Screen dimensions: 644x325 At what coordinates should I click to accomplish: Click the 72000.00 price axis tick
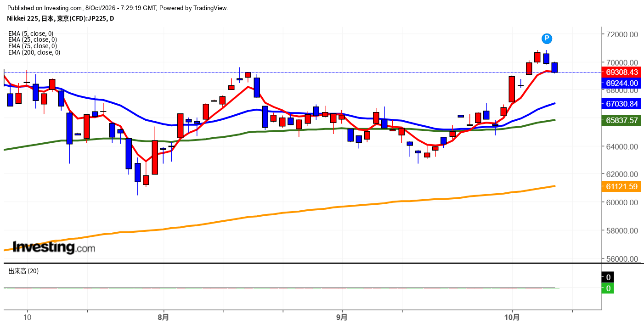coord(621,34)
